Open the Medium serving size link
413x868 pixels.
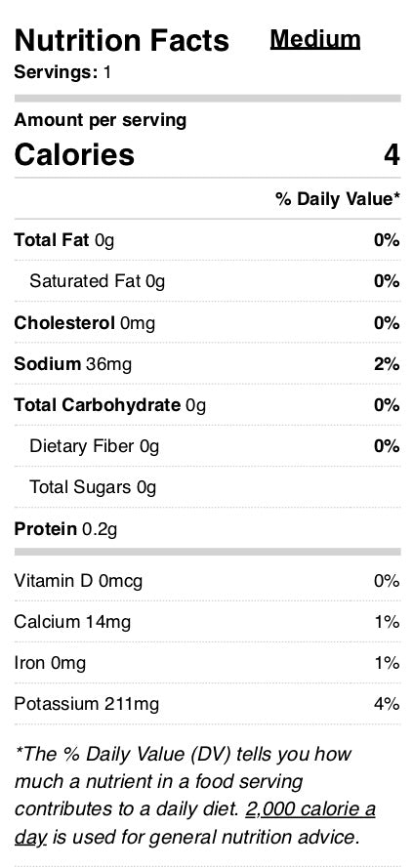click(x=315, y=39)
